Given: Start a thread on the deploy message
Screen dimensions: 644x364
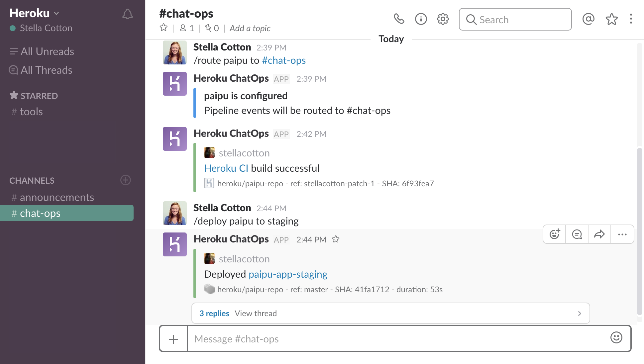Looking at the screenshot, I should point(577,234).
